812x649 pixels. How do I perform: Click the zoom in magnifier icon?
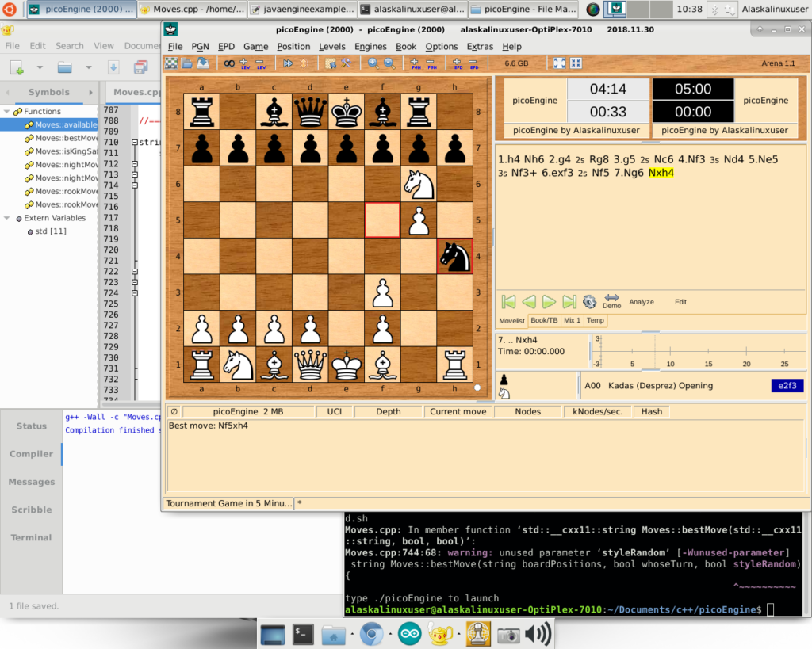[373, 63]
